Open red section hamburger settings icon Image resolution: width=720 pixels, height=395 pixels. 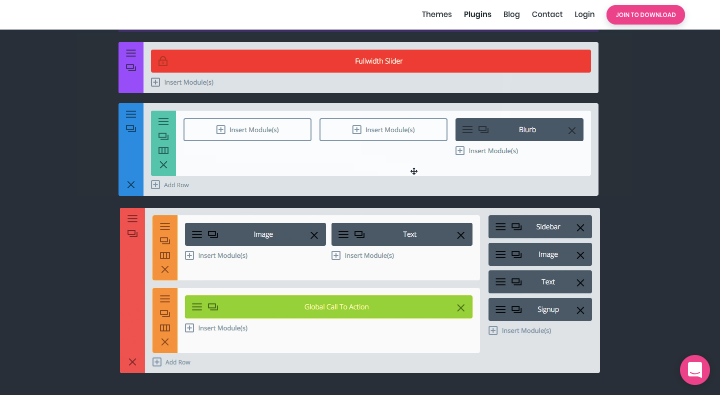point(132,219)
